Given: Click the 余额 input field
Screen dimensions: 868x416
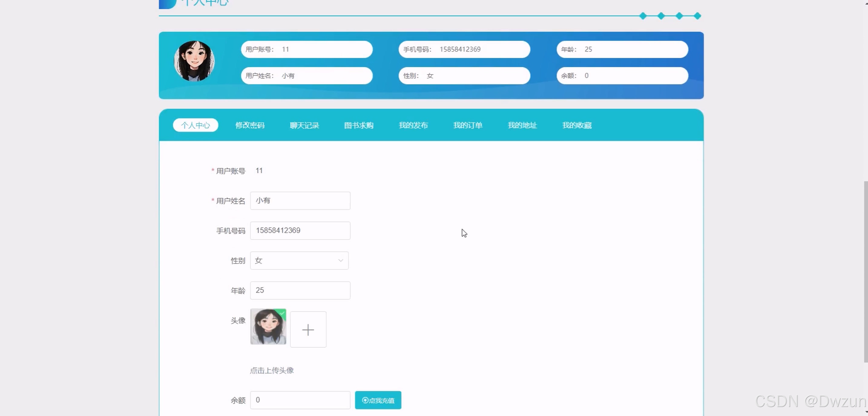Looking at the screenshot, I should pos(300,400).
